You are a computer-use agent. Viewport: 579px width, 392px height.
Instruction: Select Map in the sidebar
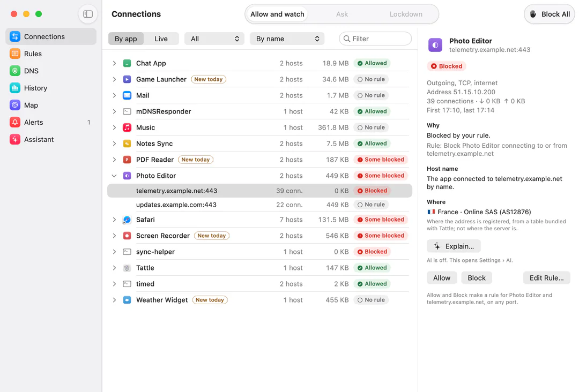[x=51, y=105]
